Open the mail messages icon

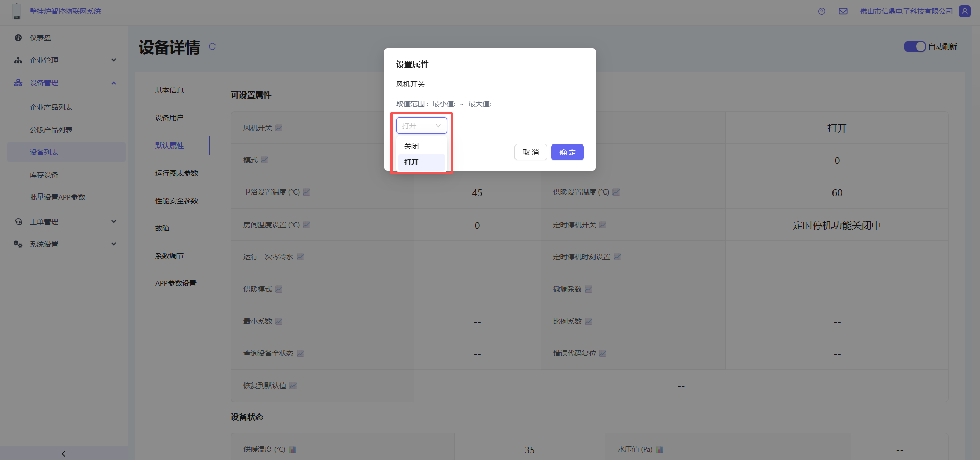pos(843,11)
